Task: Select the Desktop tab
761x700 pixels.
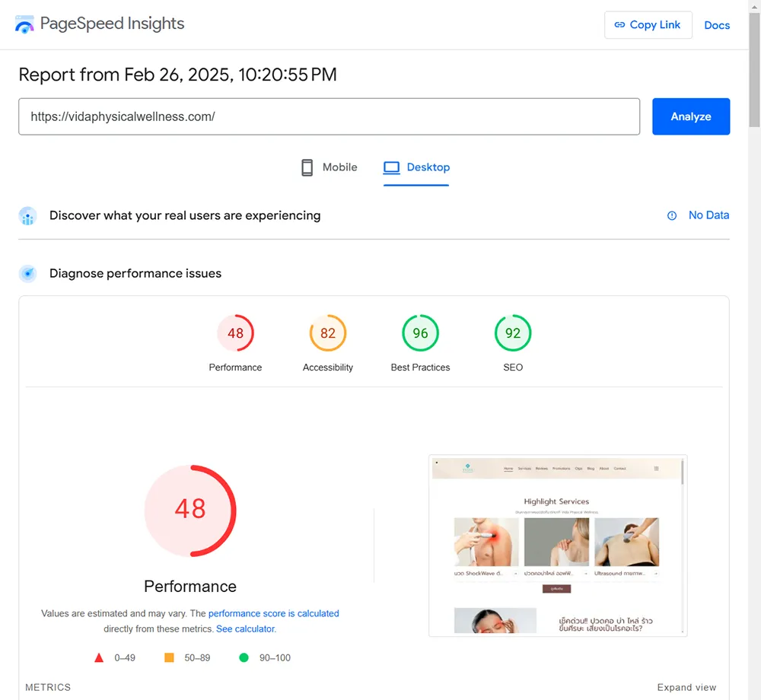Action: 416,168
